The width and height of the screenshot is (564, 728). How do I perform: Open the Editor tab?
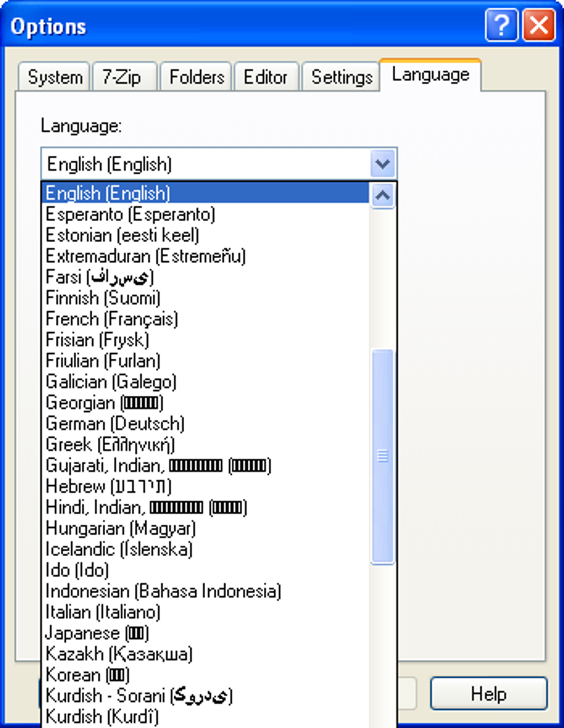point(266,77)
